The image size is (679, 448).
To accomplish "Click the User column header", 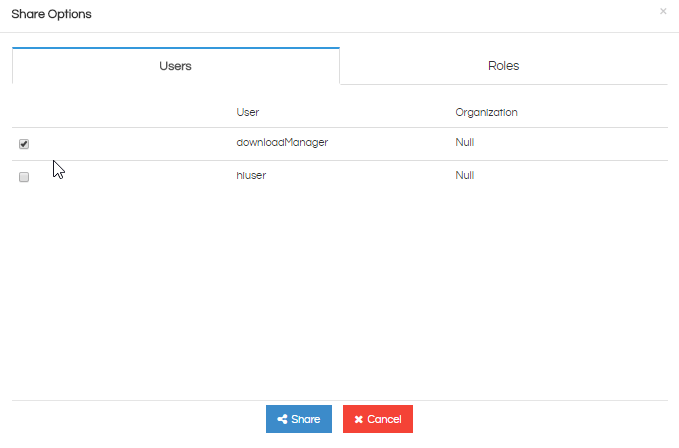I will point(248,112).
